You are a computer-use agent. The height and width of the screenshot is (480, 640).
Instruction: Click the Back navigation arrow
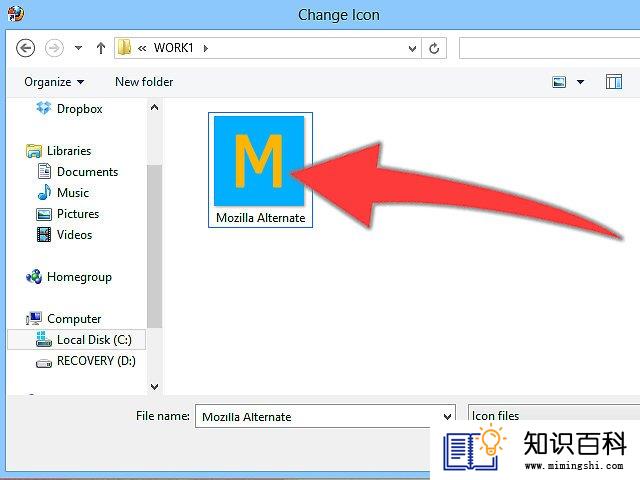tap(25, 48)
